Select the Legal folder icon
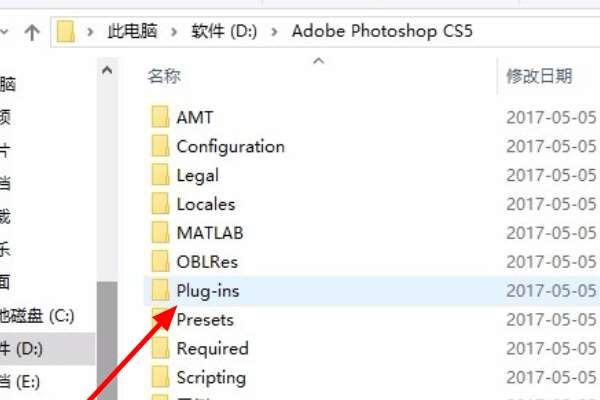The width and height of the screenshot is (600, 400). [160, 175]
